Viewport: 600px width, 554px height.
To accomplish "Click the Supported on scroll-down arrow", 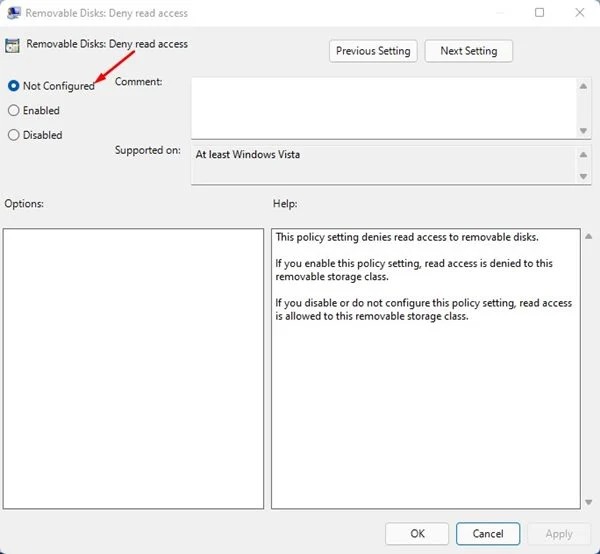I will (583, 176).
